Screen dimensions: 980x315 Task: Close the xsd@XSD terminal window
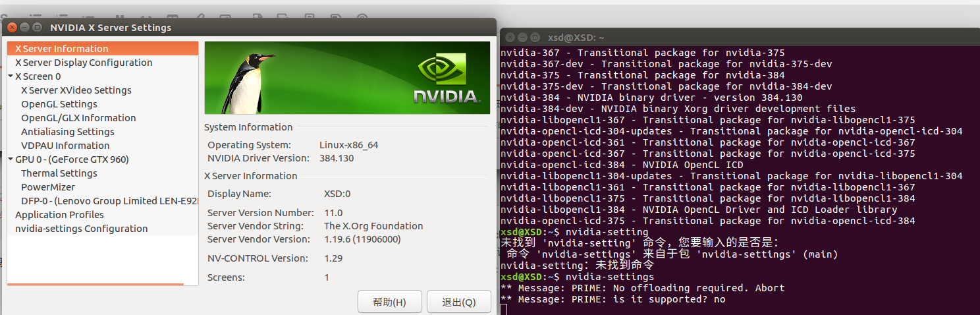[510, 38]
